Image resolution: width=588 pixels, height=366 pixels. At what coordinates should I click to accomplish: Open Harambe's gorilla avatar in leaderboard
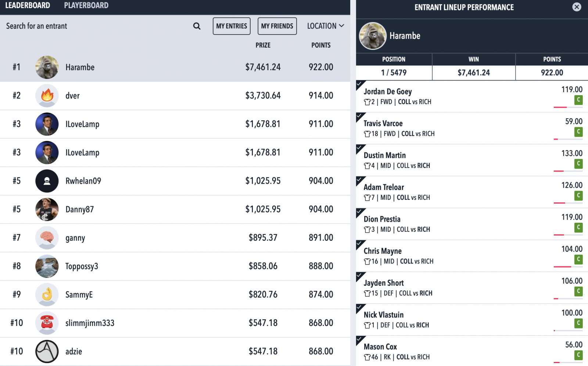click(47, 67)
